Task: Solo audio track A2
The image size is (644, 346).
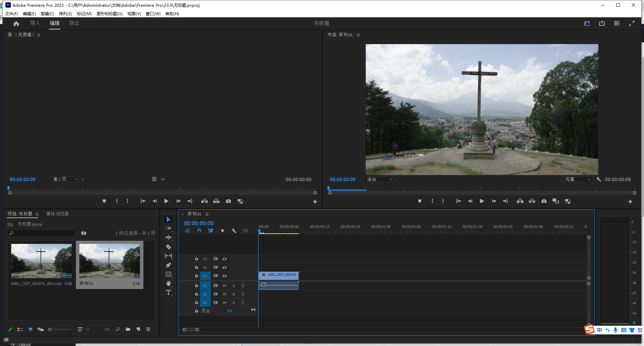Action: click(x=234, y=294)
